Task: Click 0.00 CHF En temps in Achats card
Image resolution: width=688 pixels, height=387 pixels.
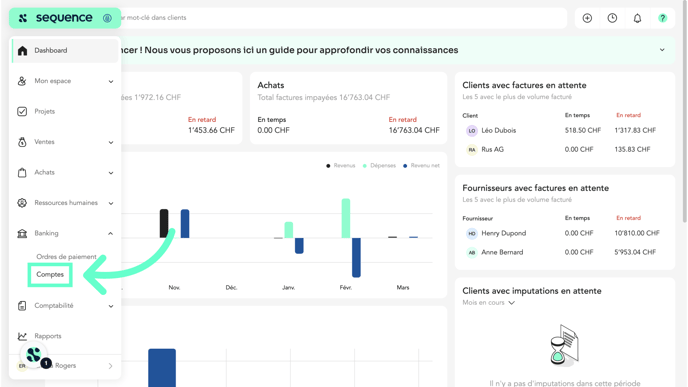Action: [273, 130]
